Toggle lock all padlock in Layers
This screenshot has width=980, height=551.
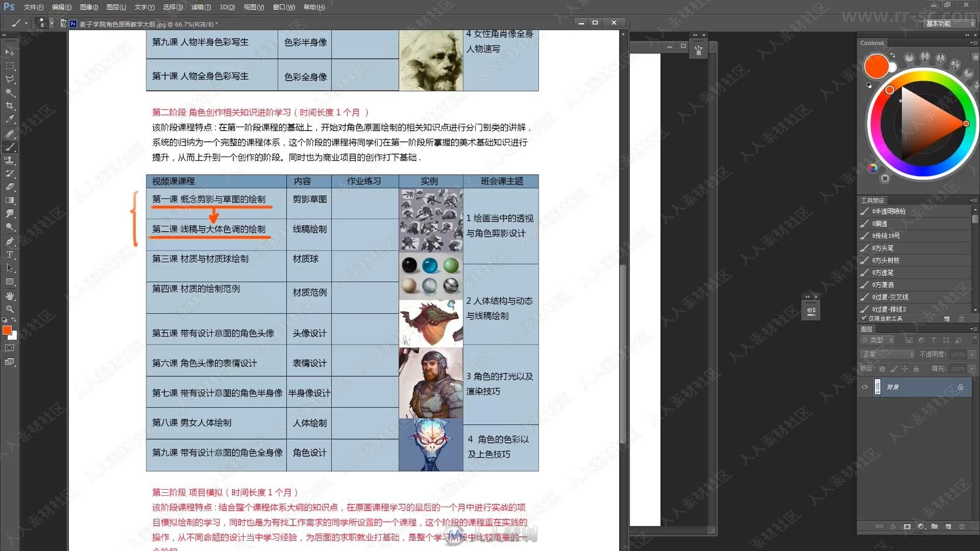tap(916, 368)
